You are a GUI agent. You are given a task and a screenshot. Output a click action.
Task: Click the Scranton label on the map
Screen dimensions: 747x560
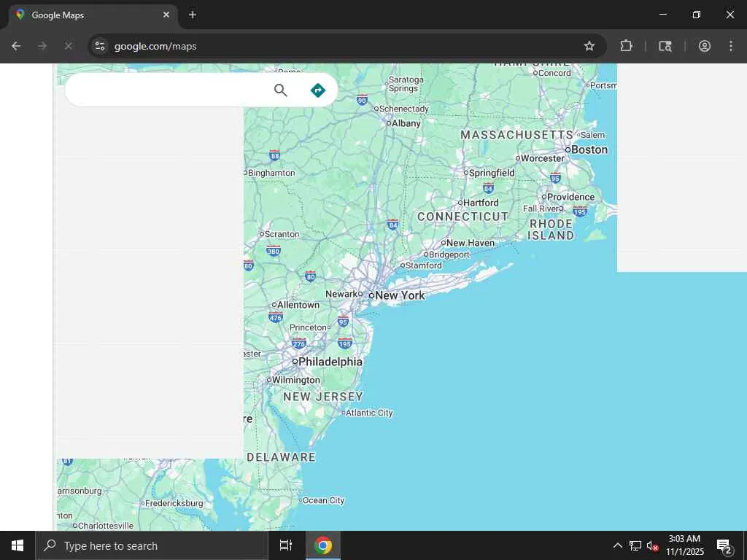(x=282, y=234)
